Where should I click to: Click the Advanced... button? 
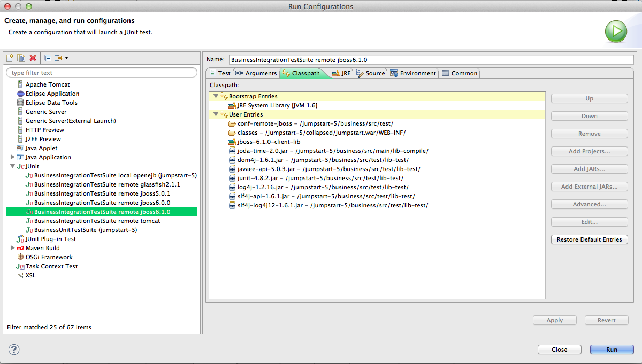(589, 204)
